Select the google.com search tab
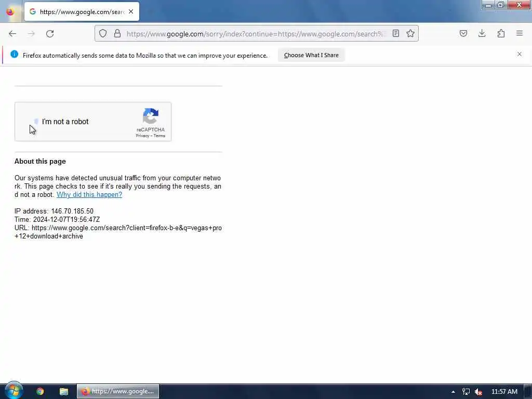The image size is (532, 399). click(x=82, y=11)
